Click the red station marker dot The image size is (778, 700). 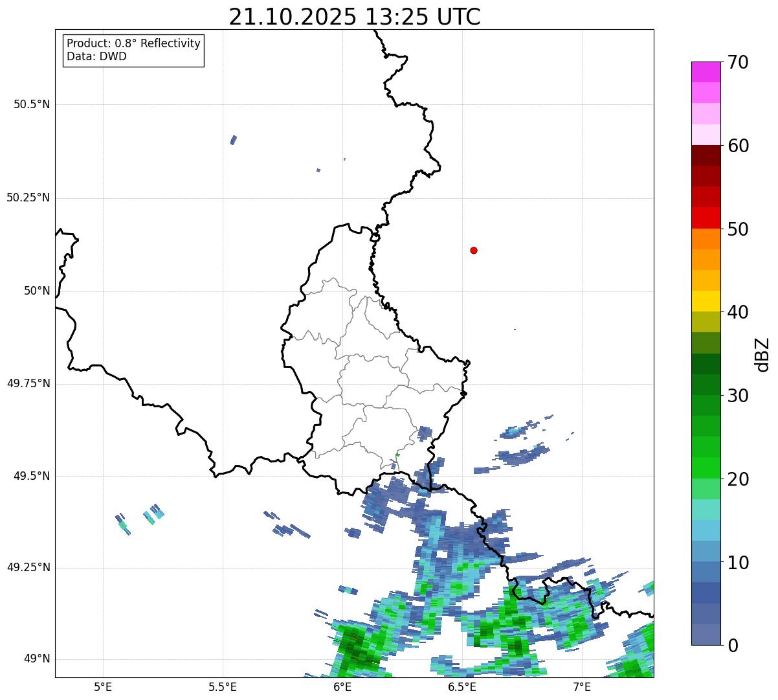pos(474,250)
